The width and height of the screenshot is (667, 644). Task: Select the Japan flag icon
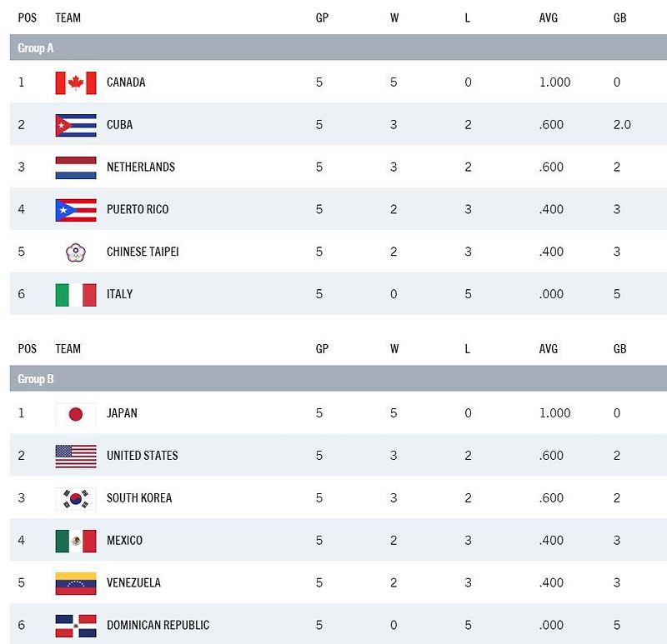click(x=76, y=414)
